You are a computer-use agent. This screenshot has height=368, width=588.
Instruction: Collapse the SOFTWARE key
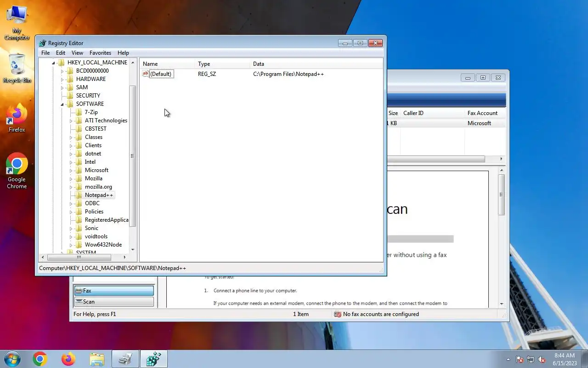(x=62, y=104)
